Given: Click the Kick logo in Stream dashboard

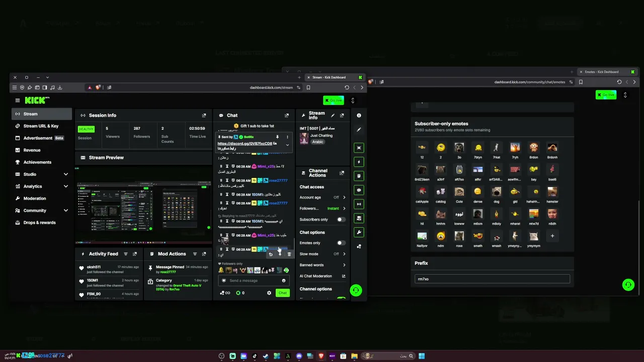Looking at the screenshot, I should [x=37, y=101].
